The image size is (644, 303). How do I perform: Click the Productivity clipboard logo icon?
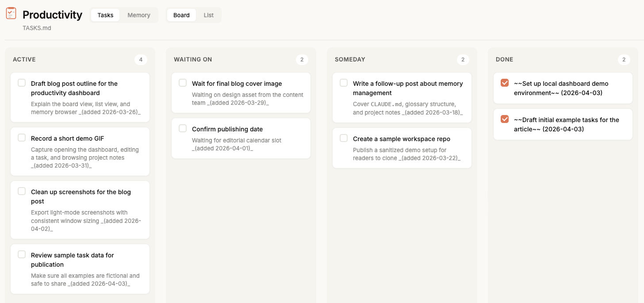(x=11, y=13)
